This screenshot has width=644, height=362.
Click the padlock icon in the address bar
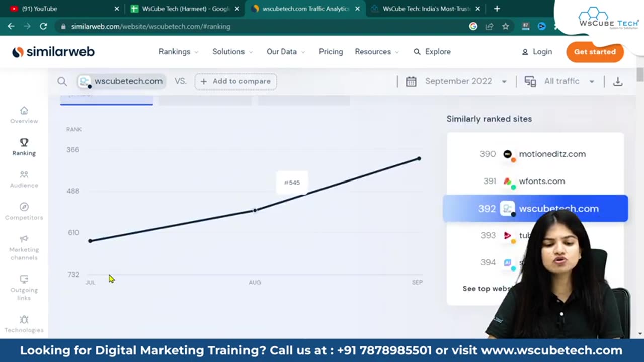pyautogui.click(x=63, y=26)
